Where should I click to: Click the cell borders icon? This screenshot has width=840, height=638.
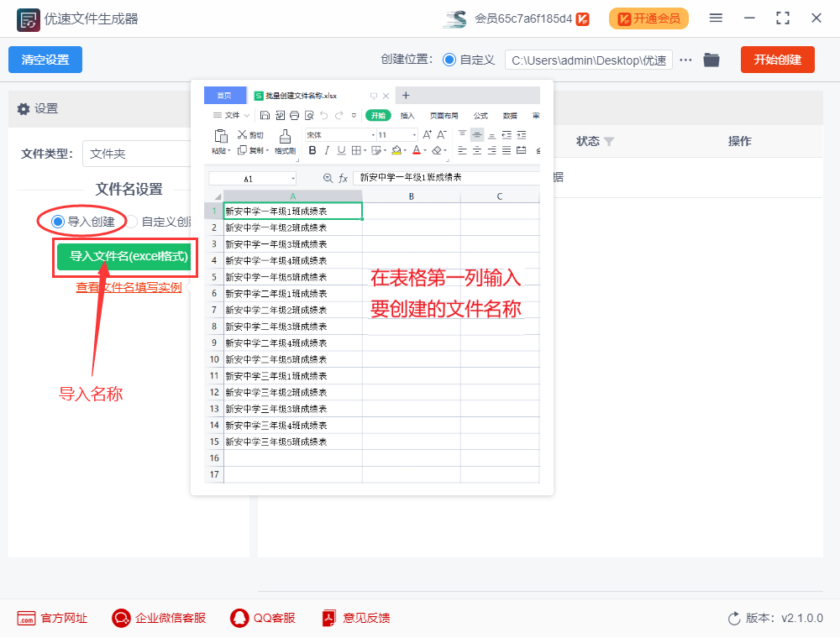[x=356, y=150]
